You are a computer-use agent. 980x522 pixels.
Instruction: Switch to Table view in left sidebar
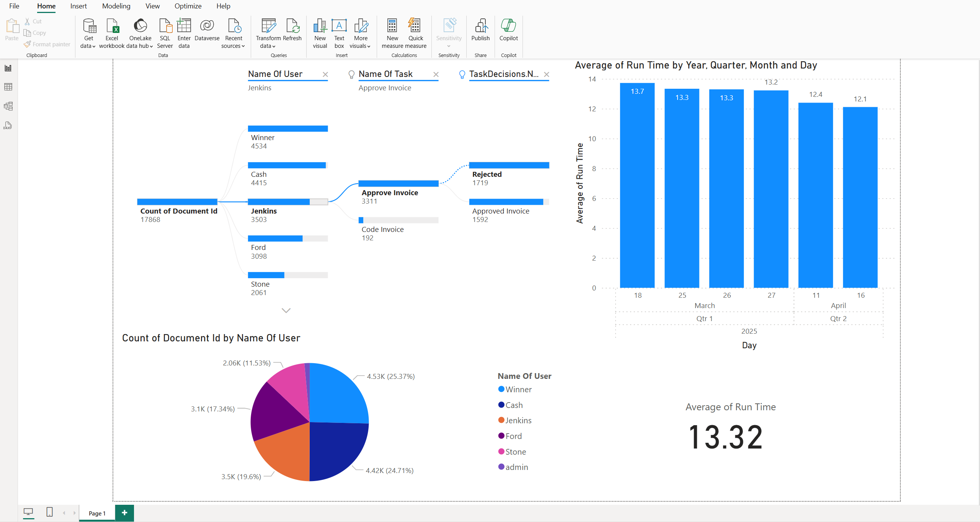click(x=8, y=87)
